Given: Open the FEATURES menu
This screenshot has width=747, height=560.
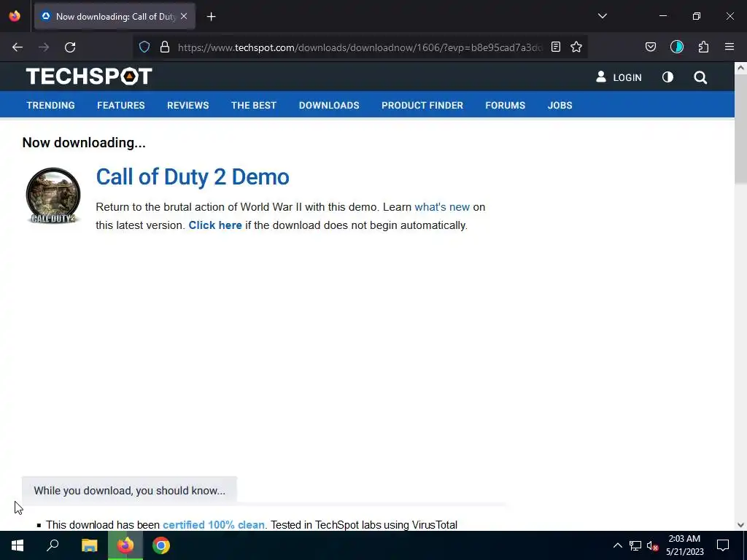Looking at the screenshot, I should [x=121, y=105].
